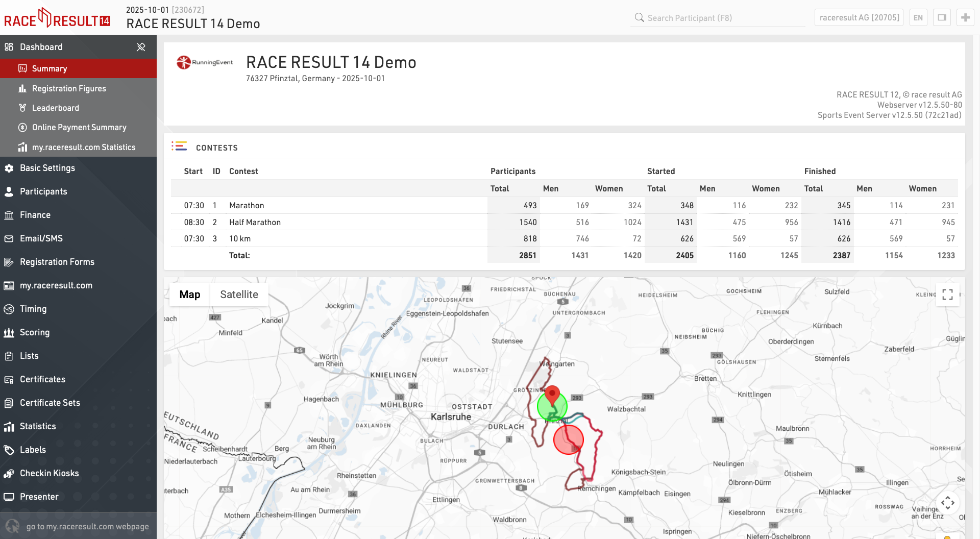Click the Search Participant field

pyautogui.click(x=720, y=18)
